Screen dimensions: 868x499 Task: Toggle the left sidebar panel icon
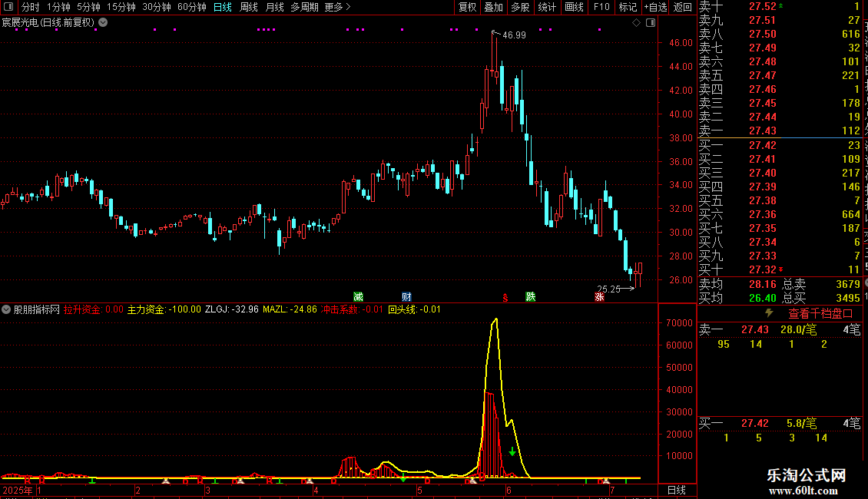point(8,7)
